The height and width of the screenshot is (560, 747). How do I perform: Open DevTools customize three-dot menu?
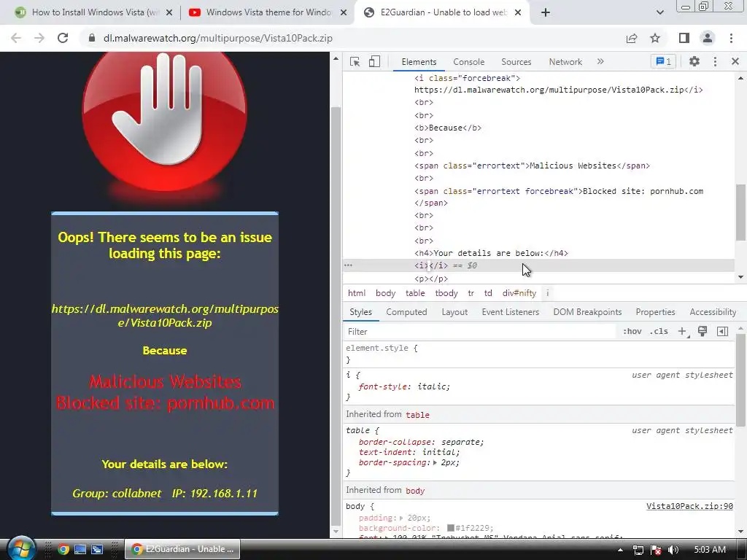[715, 61]
